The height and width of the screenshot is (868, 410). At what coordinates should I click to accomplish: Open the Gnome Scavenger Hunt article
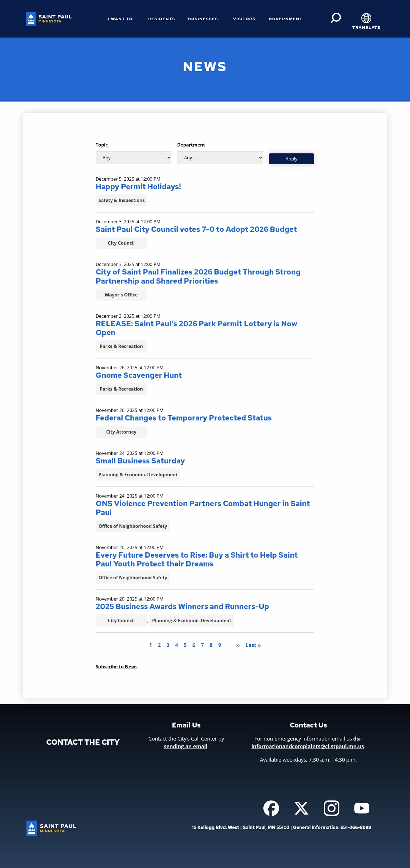(139, 375)
